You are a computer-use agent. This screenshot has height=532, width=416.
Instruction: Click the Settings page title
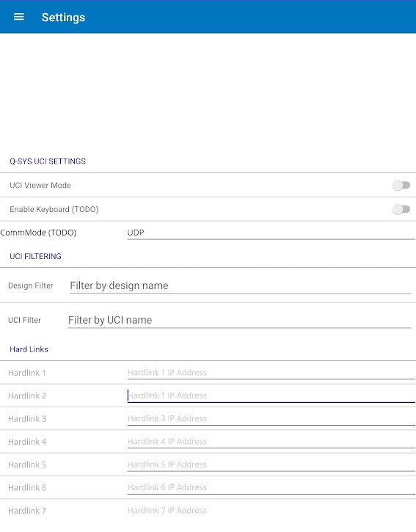[63, 18]
